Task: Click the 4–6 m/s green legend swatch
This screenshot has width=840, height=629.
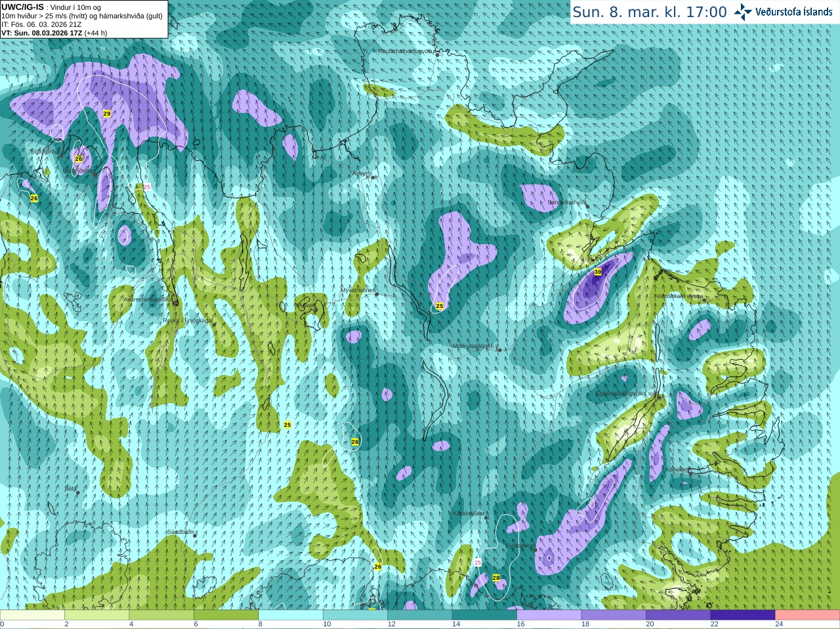Action: [x=161, y=615]
